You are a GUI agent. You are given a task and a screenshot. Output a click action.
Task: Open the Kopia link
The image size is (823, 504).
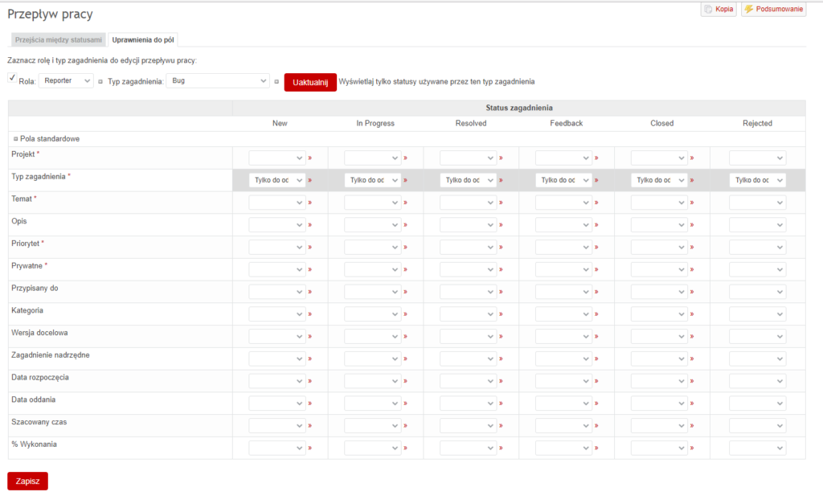tap(719, 9)
